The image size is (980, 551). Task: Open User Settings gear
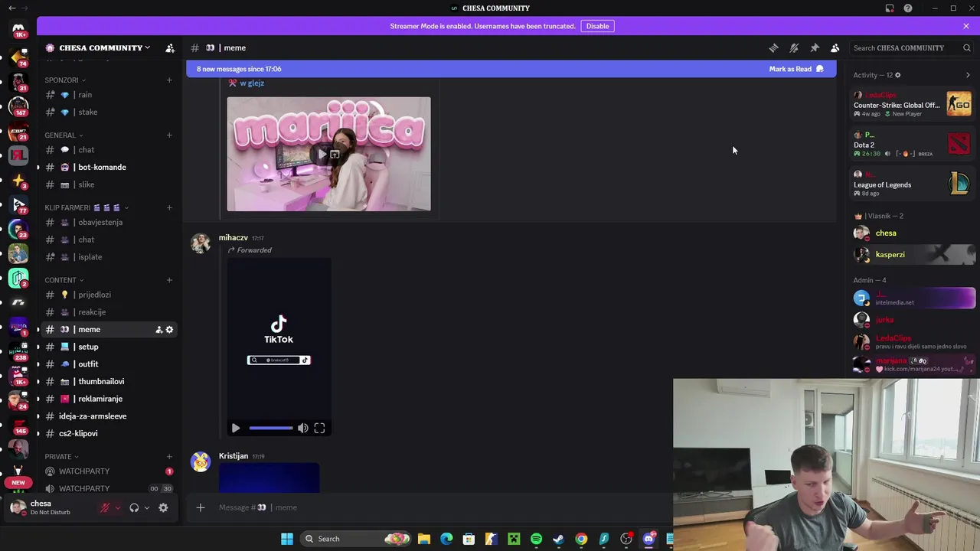coord(163,507)
